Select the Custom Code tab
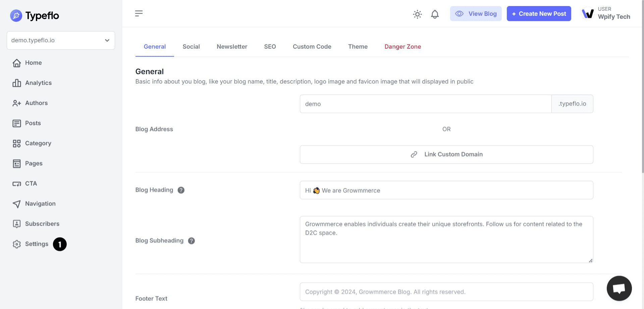Image resolution: width=644 pixels, height=309 pixels. pos(312,47)
